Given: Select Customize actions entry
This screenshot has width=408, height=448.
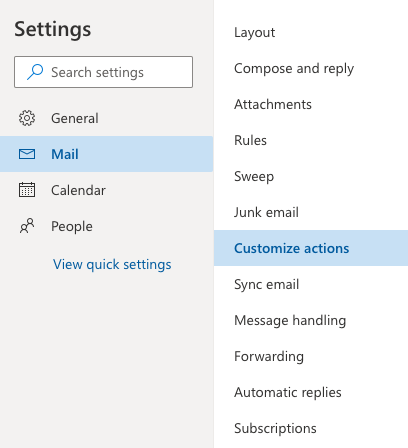Looking at the screenshot, I should [x=311, y=248].
